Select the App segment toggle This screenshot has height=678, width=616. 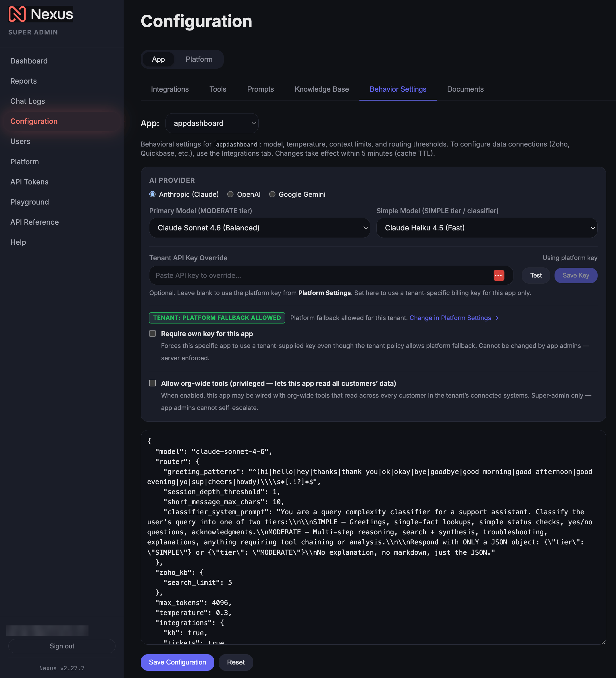click(x=158, y=59)
